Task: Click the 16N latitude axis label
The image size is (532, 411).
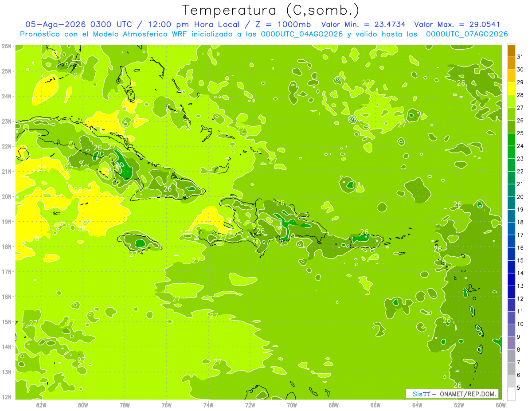Action: pos(6,297)
